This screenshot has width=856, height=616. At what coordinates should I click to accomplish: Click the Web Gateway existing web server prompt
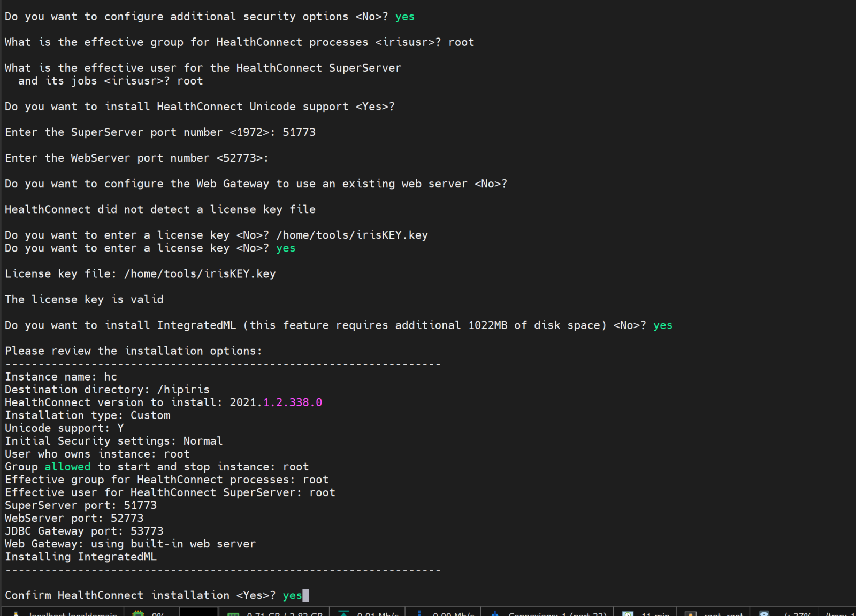click(x=256, y=184)
